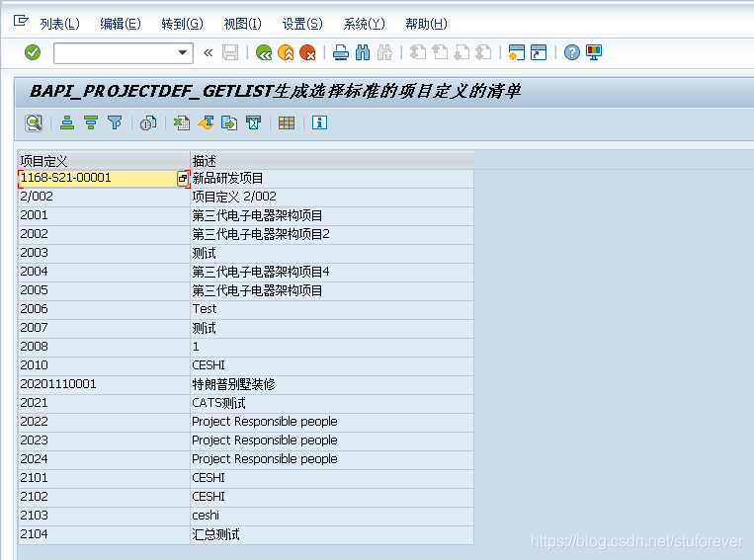Click the value help button in 1168-S21-00001 cell
The height and width of the screenshot is (560, 754).
(x=183, y=179)
